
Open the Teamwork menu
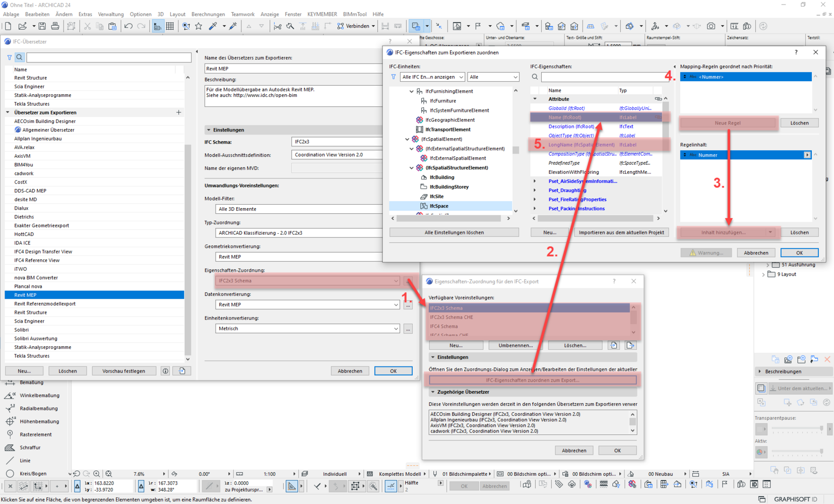[x=243, y=14]
